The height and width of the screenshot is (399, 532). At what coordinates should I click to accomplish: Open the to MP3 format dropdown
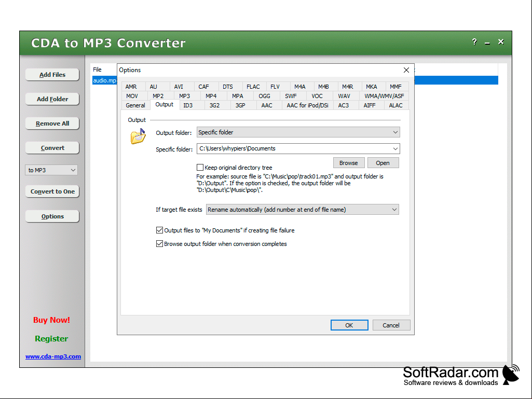coord(51,170)
